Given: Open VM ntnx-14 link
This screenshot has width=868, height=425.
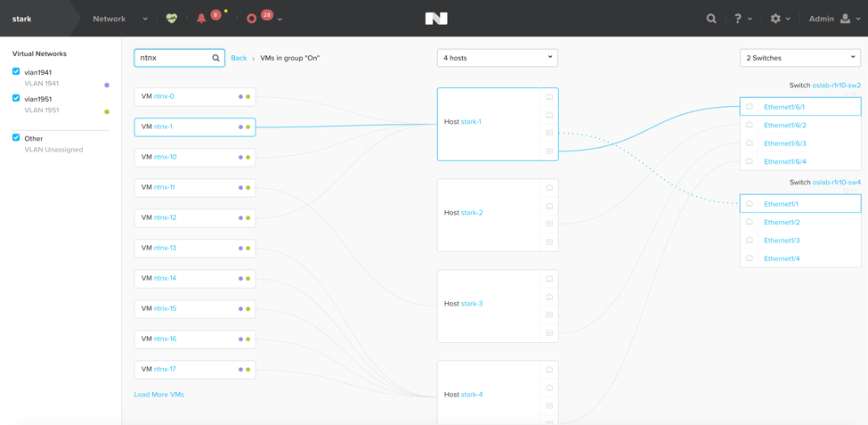Looking at the screenshot, I should pos(165,278).
